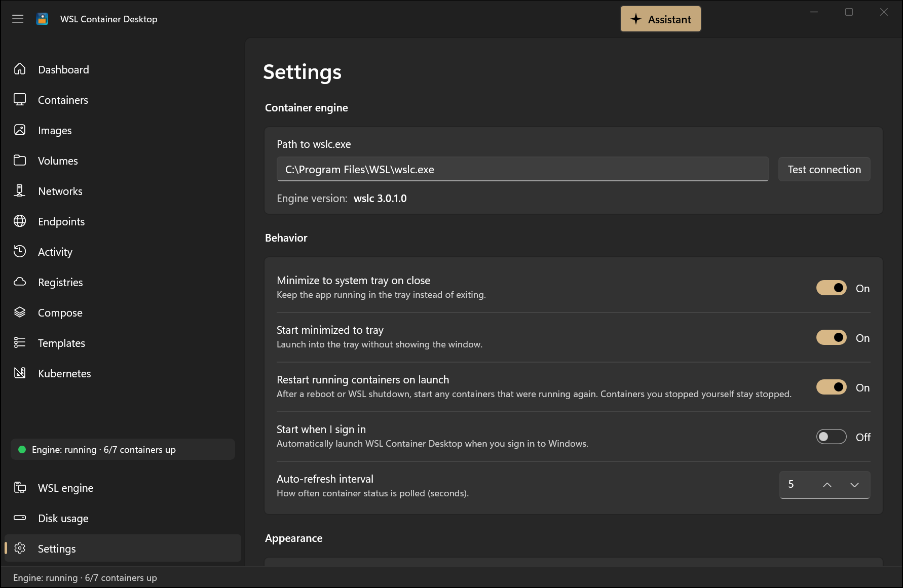Click the Behavior section heading
This screenshot has height=588, width=903.
coord(286,238)
